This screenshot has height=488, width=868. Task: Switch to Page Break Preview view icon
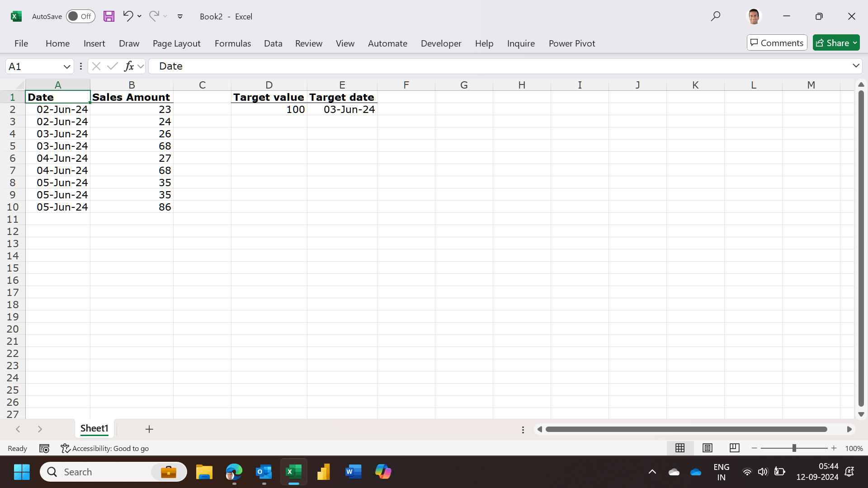tap(734, 448)
